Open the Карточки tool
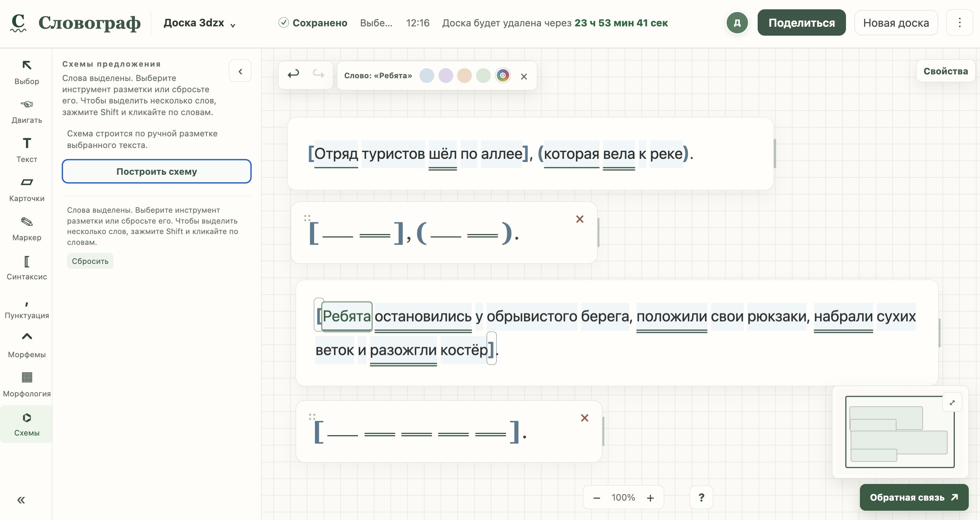Image resolution: width=980 pixels, height=520 pixels. coord(26,189)
